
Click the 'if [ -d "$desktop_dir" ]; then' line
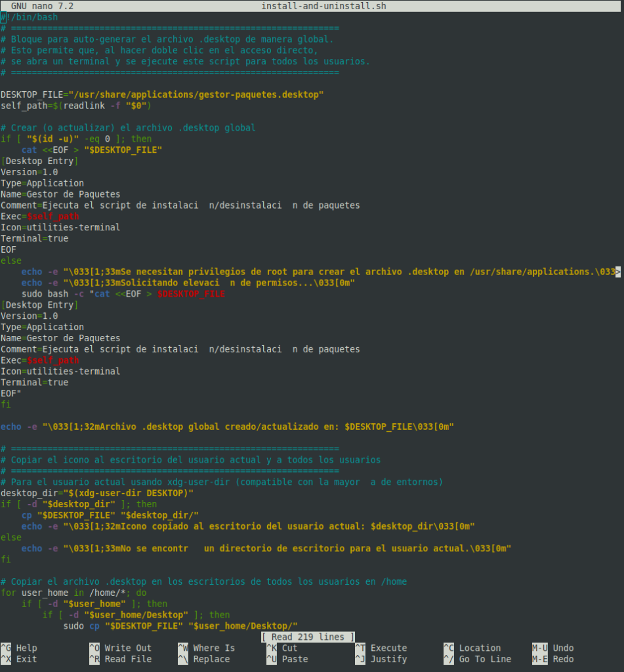[79, 504]
